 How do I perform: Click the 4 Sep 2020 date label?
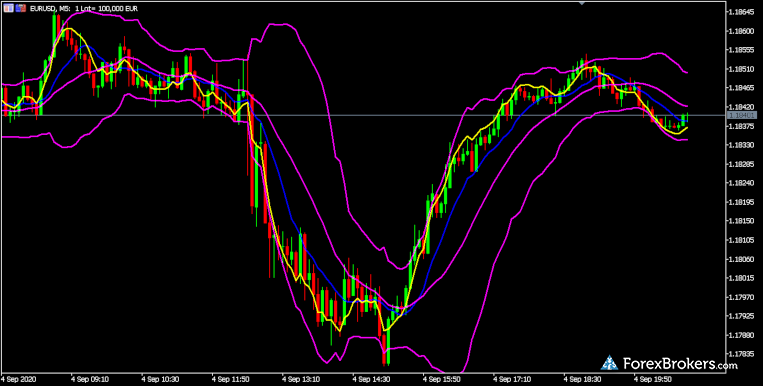[18, 379]
